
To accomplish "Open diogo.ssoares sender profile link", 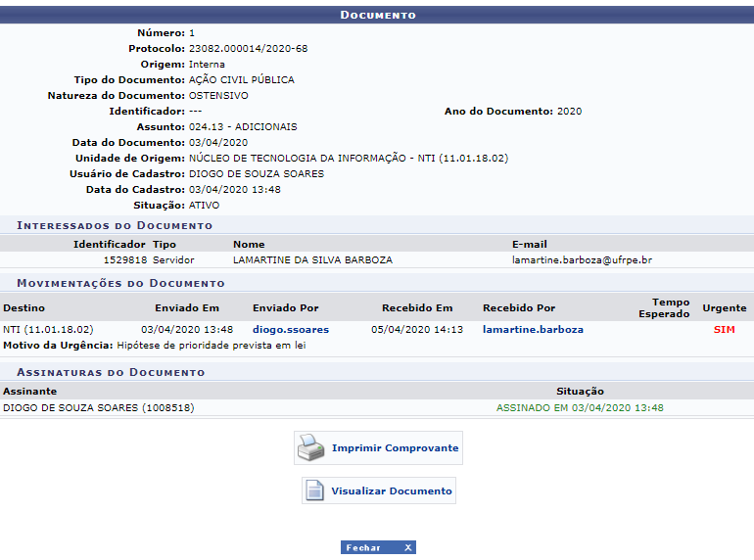I will pos(291,330).
